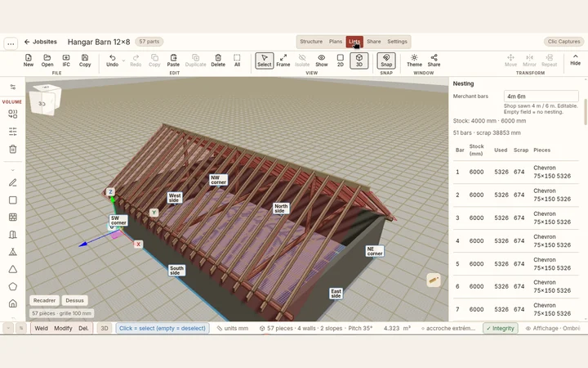
Task: Click the 3D orientation view cube
Action: tap(46, 100)
